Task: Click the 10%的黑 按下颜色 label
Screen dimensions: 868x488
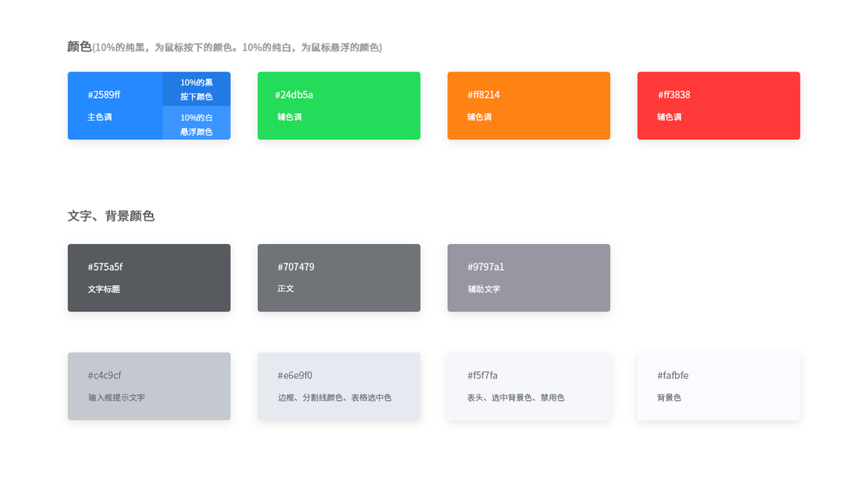Action: (x=197, y=89)
